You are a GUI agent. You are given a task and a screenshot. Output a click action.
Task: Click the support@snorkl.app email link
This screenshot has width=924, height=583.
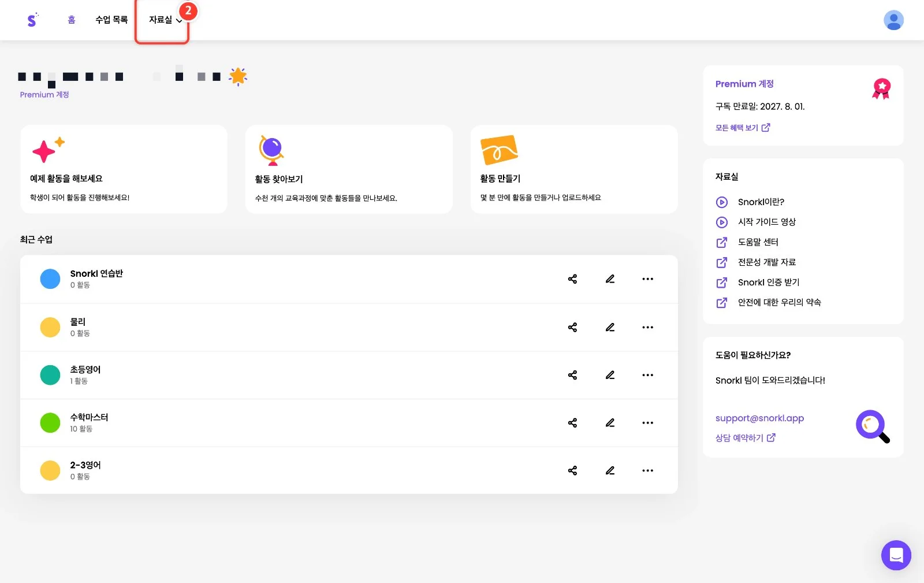759,418
